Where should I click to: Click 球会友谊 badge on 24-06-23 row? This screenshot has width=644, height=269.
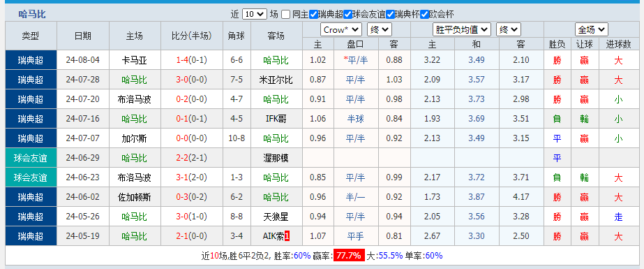(x=31, y=177)
